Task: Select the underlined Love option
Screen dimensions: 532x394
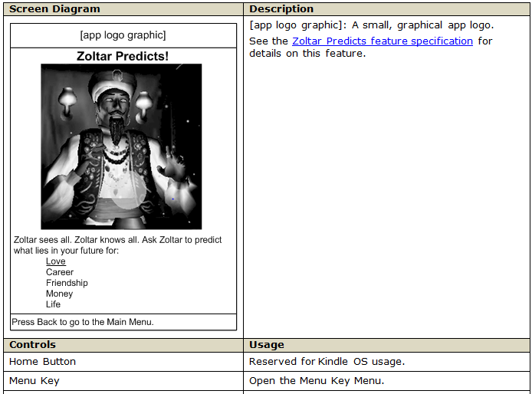Action: (56, 261)
